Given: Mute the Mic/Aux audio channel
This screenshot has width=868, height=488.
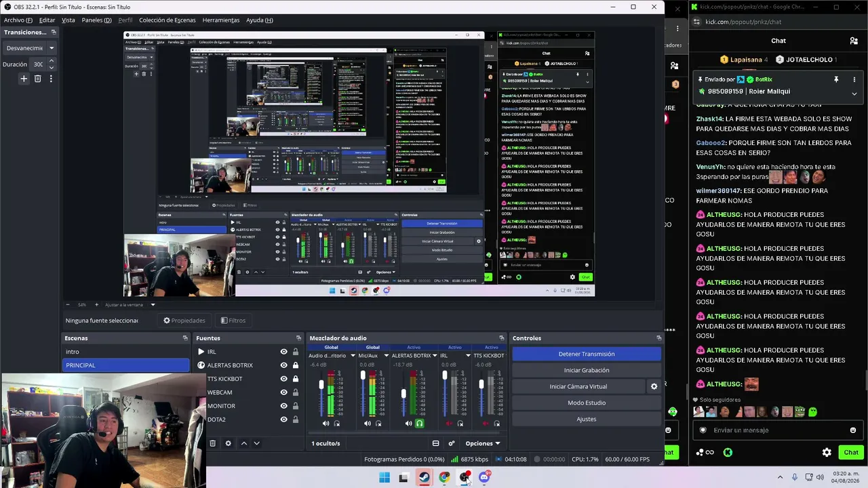Looking at the screenshot, I should coord(367,424).
